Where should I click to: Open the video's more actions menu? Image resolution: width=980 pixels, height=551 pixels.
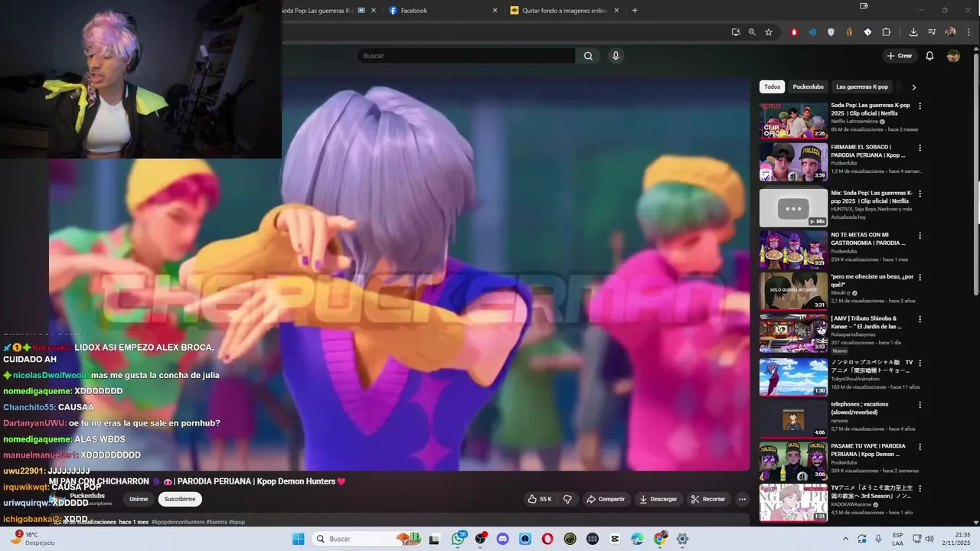tap(742, 499)
